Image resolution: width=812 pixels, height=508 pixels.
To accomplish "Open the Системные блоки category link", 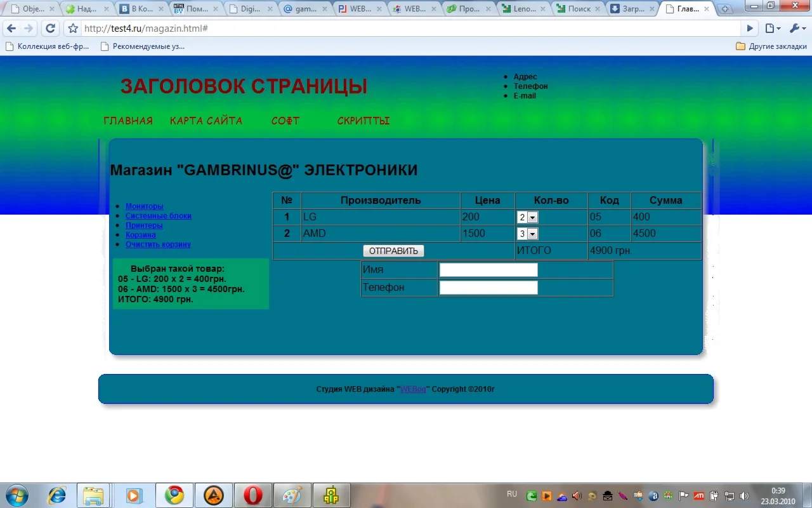I will point(159,216).
